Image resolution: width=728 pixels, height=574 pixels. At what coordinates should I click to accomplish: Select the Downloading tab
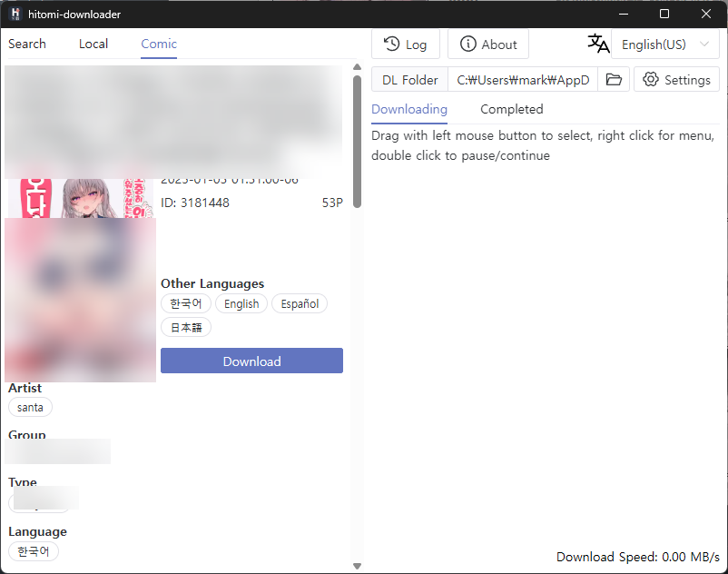click(x=409, y=109)
